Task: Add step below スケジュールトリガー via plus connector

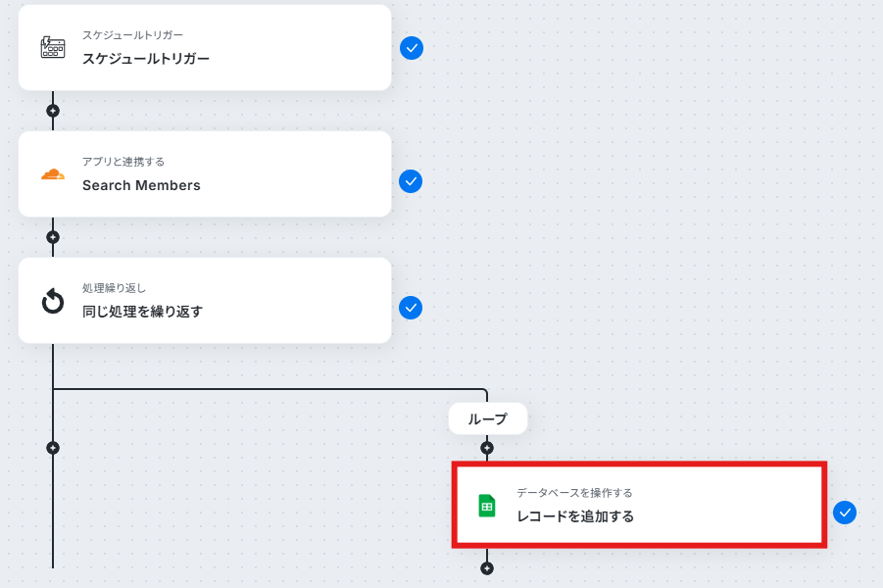Action: [53, 111]
